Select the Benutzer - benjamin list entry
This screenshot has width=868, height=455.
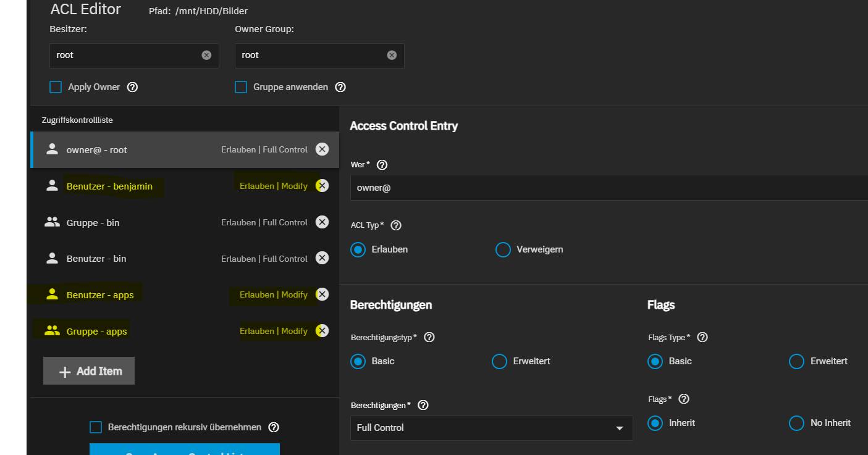coord(185,186)
